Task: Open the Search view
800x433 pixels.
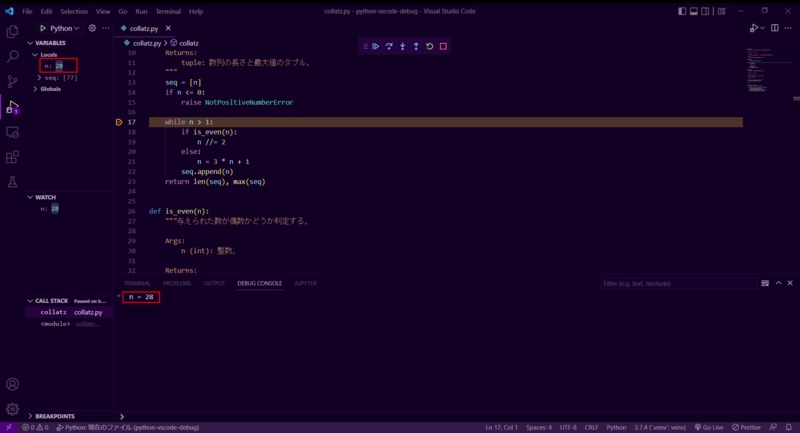Action: coord(12,57)
